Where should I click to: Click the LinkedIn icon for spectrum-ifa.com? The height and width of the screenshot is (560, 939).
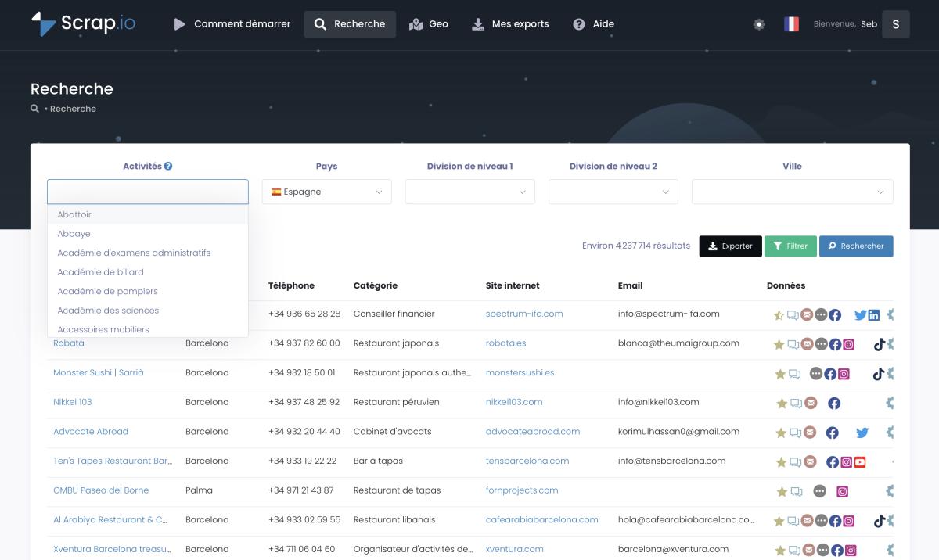coord(874,315)
